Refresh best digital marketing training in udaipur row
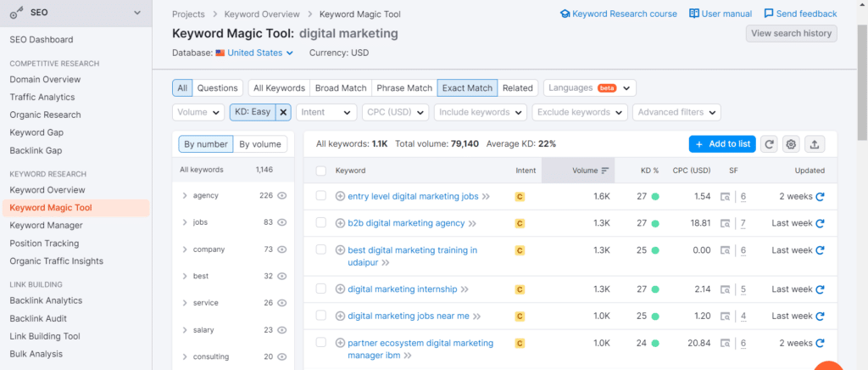The width and height of the screenshot is (868, 370). 820,250
